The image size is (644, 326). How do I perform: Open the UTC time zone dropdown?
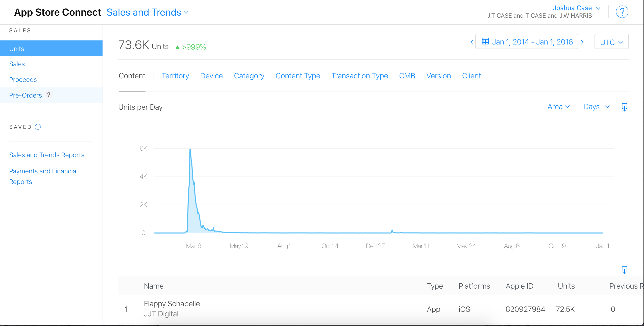611,42
